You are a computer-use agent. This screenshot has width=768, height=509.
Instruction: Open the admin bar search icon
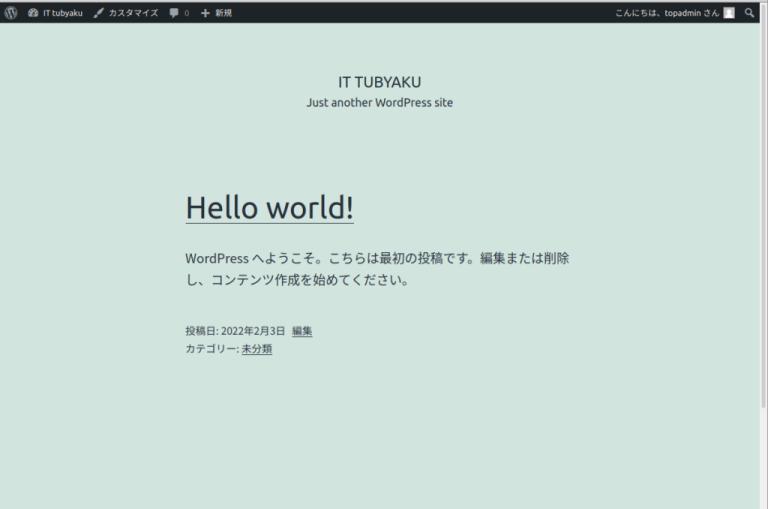pos(749,13)
